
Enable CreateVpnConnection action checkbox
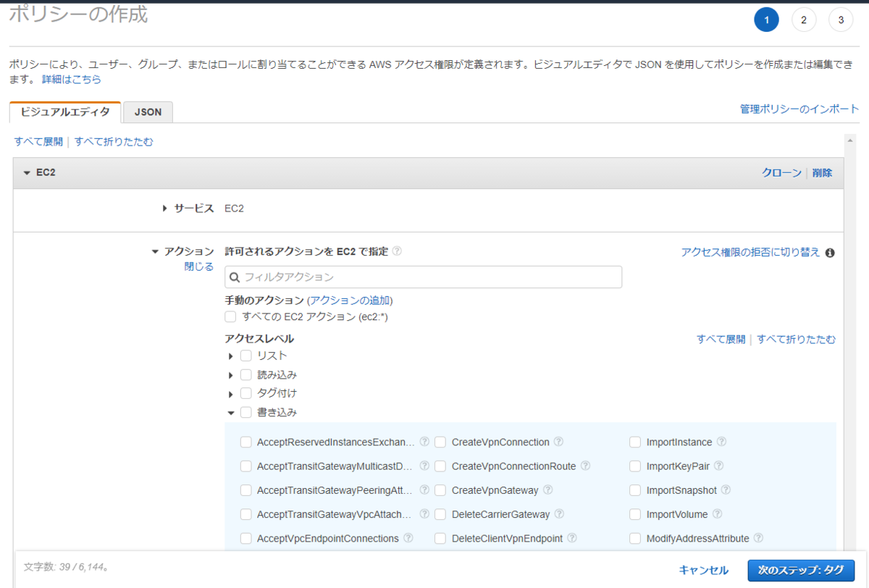440,442
